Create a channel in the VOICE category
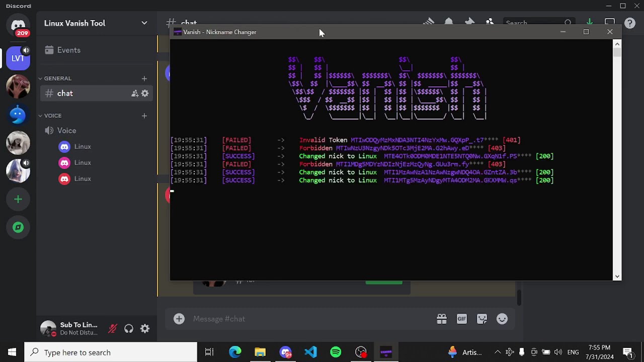Image resolution: width=644 pixels, height=362 pixels. 144,116
